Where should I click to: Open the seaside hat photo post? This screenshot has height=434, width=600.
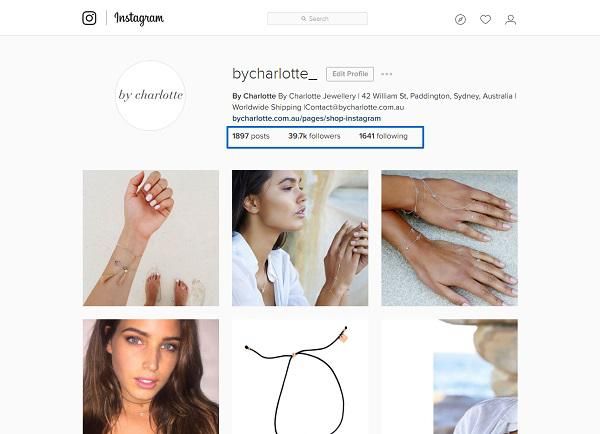(449, 377)
